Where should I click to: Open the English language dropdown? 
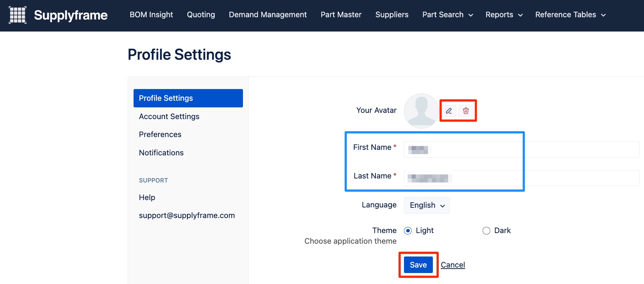tap(427, 205)
